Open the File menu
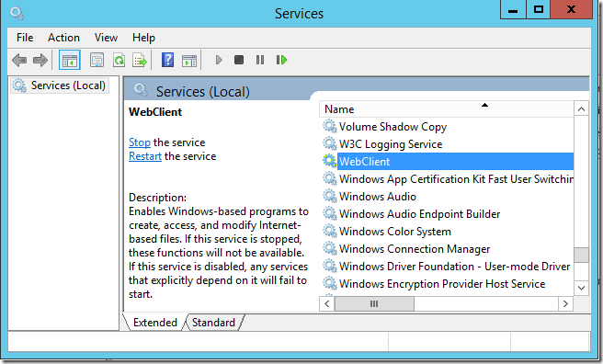Viewport: 603px width, 364px height. (25, 38)
